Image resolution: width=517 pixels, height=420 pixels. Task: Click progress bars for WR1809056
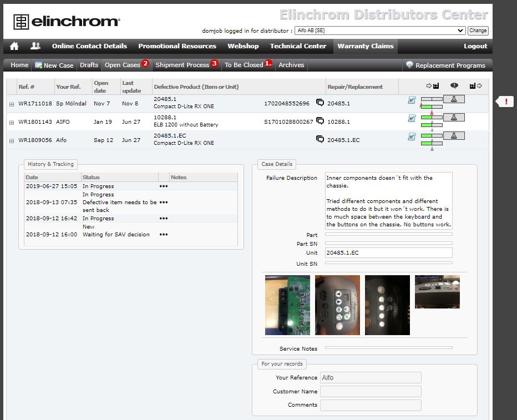click(432, 139)
